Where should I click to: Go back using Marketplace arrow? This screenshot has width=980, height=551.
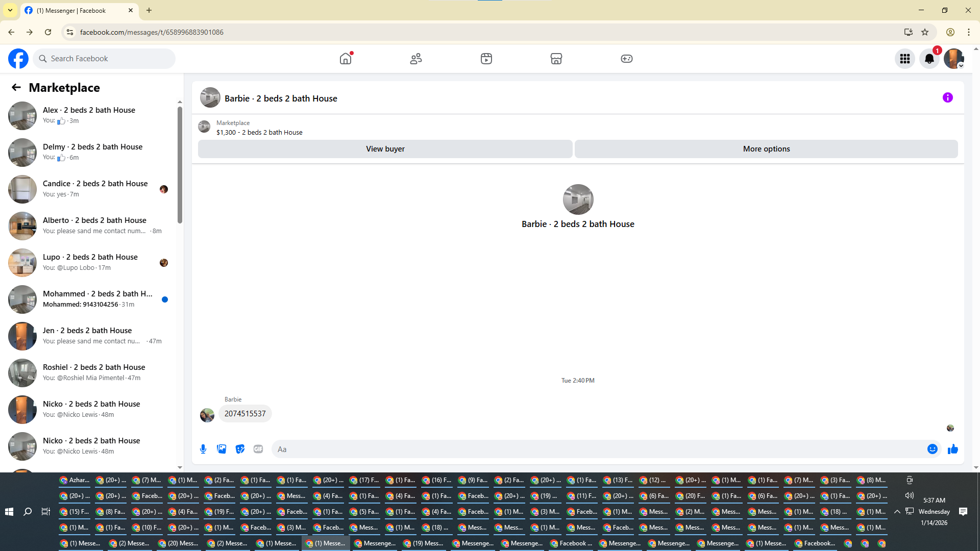(16, 88)
